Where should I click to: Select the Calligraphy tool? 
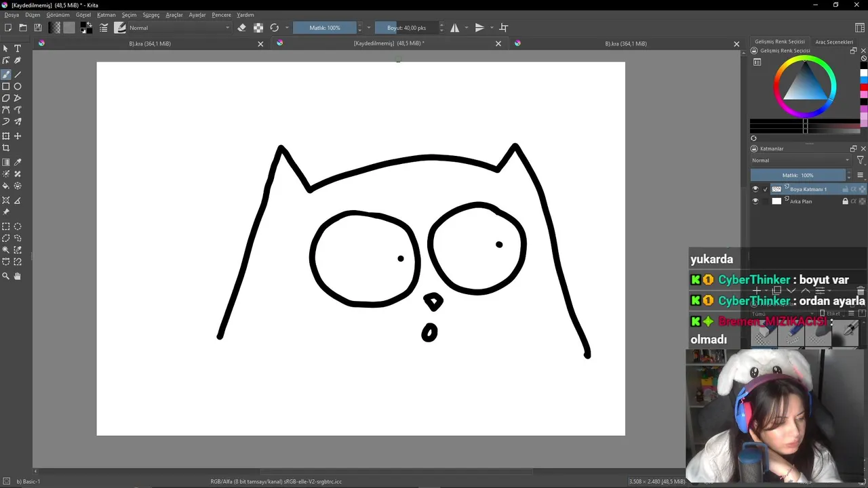click(x=18, y=60)
